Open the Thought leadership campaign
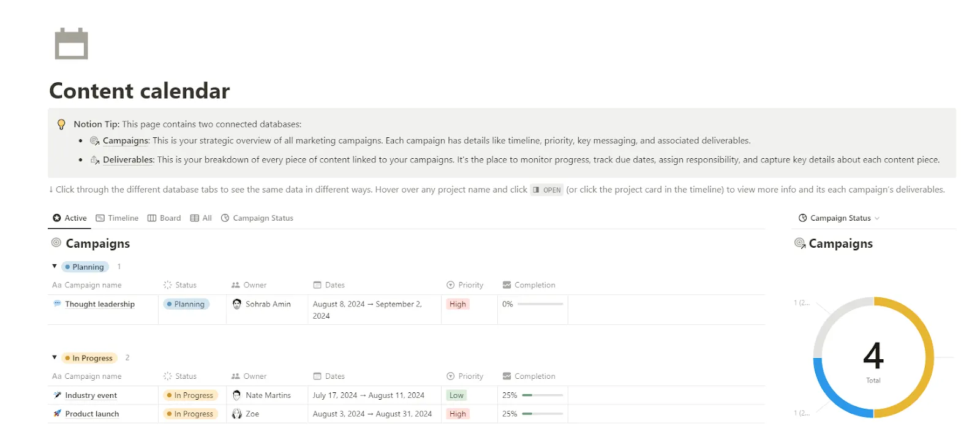 pos(100,304)
